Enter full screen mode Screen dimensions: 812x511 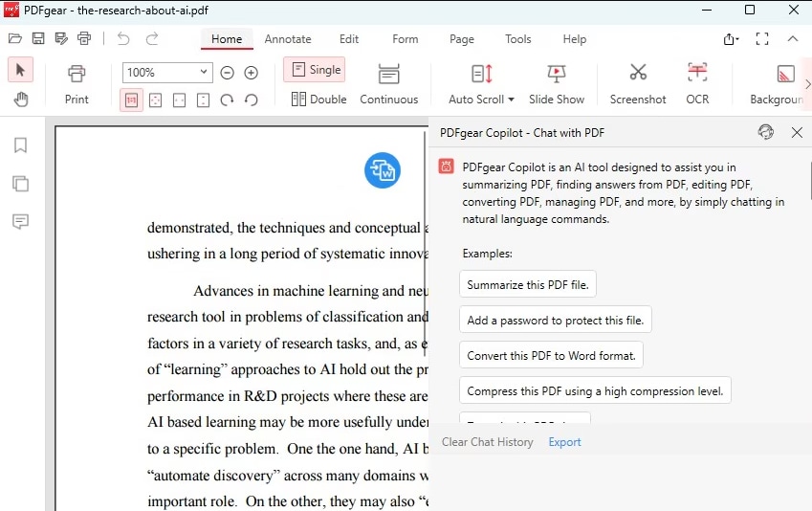[762, 39]
